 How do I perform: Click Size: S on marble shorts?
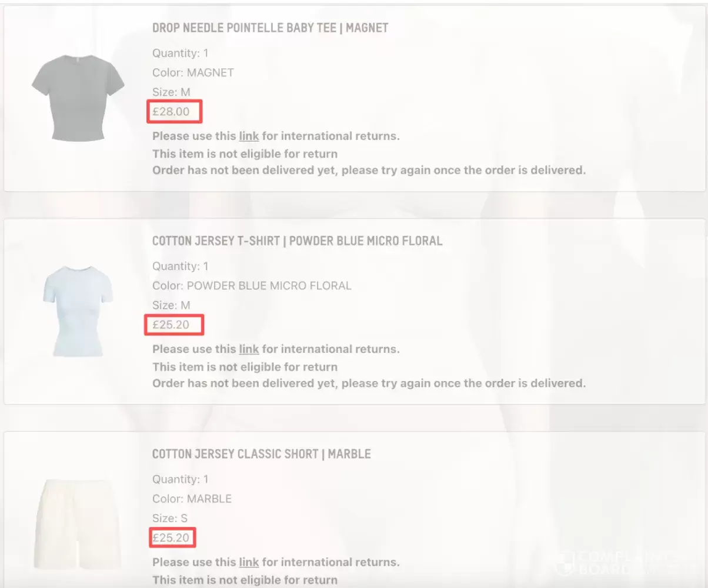tap(170, 518)
